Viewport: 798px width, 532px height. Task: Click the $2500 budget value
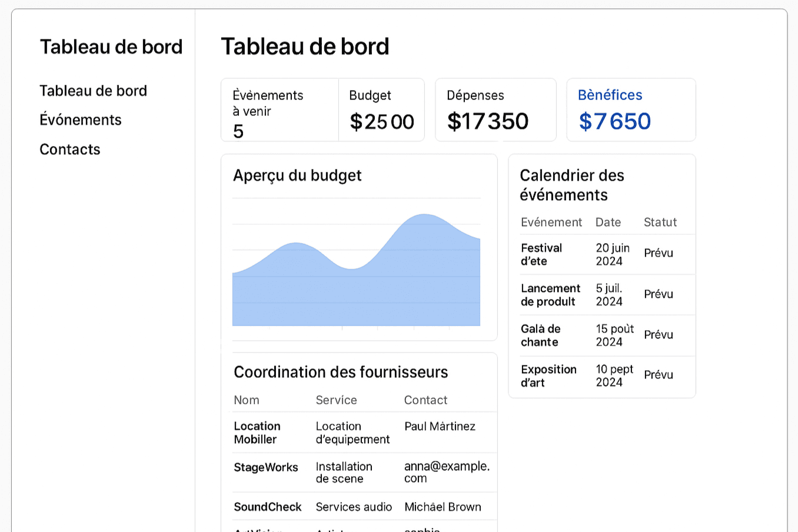coord(382,122)
